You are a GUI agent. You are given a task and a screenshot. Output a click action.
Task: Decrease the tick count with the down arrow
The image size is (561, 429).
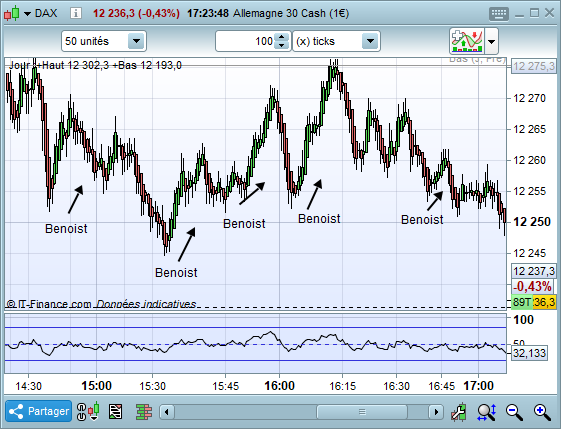(282, 45)
